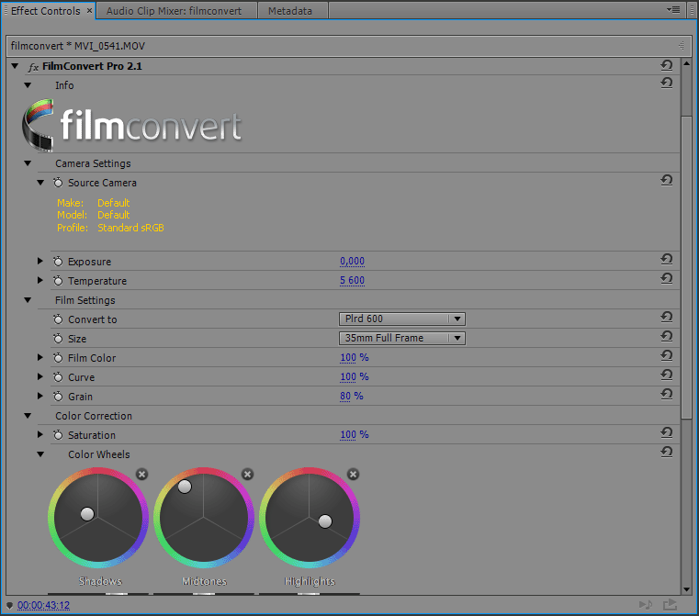Click the Curve value 100
Screen dimensions: 699x616
348,376
